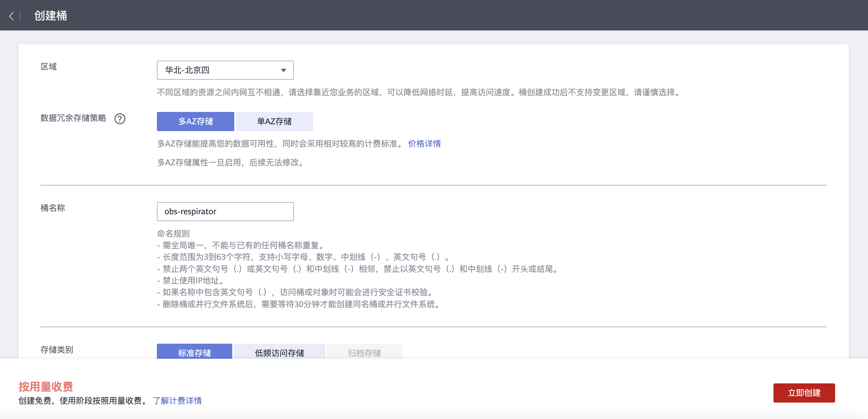
Task: Click the 命名规则 heading text
Action: [x=173, y=233]
